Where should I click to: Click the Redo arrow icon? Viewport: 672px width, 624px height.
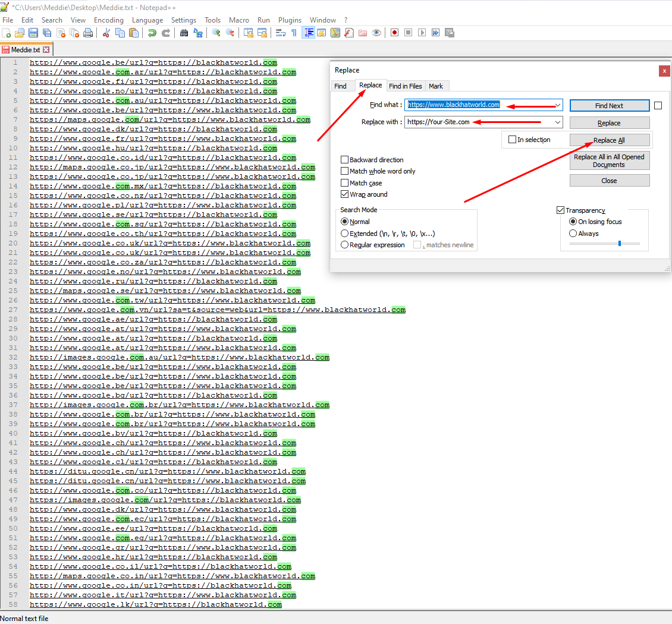tap(165, 33)
